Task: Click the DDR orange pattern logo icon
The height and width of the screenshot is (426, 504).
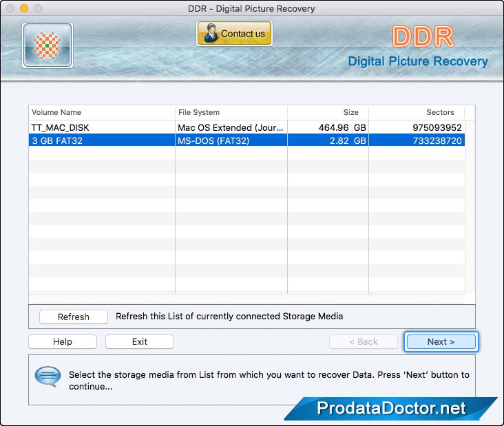Action: coord(48,45)
